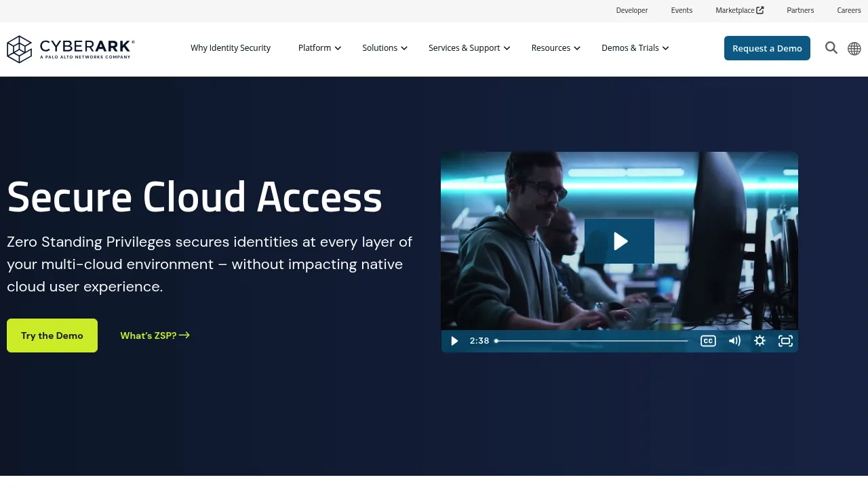
Task: Play the video with the center play button
Action: click(620, 241)
